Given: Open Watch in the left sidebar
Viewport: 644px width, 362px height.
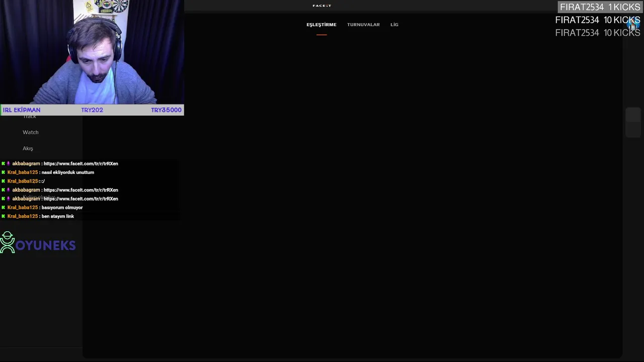Looking at the screenshot, I should pyautogui.click(x=31, y=132).
